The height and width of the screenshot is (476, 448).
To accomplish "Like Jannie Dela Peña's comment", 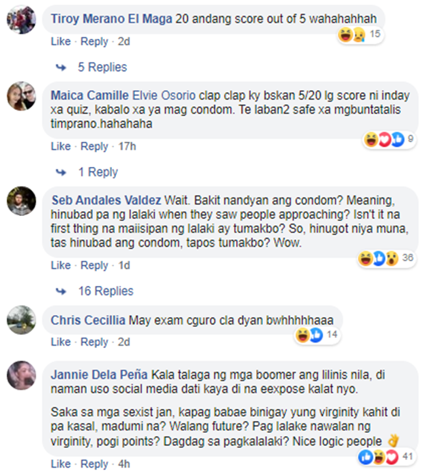I will [61, 464].
